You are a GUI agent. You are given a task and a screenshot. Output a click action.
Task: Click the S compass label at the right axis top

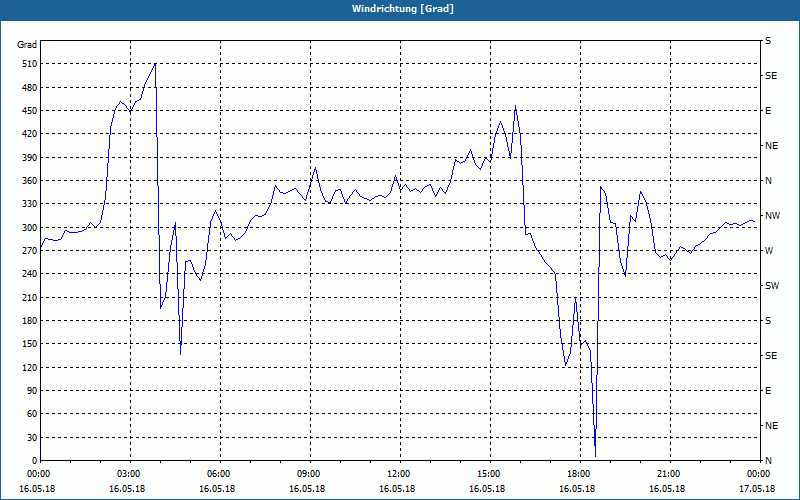[768, 41]
